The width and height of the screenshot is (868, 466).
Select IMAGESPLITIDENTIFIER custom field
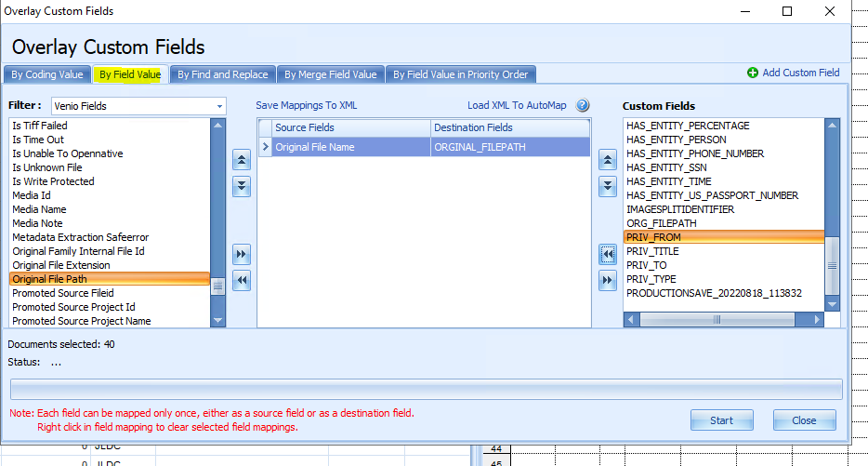pos(724,209)
